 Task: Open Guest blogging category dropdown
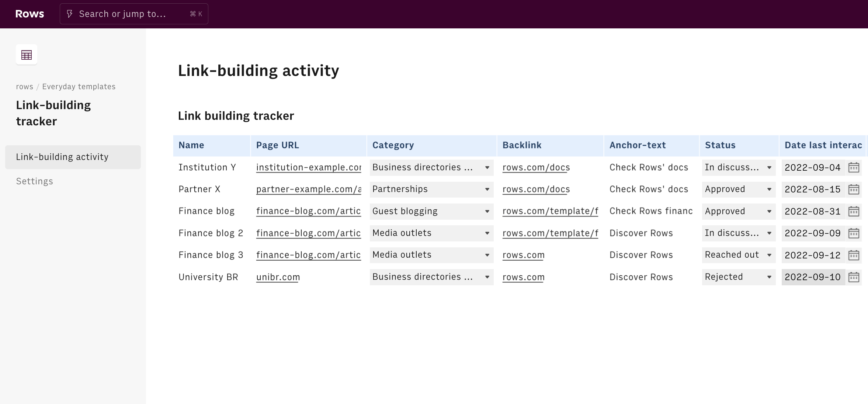click(487, 211)
